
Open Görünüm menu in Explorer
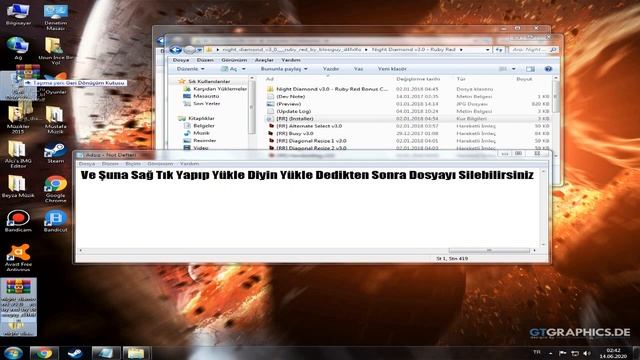[234, 60]
